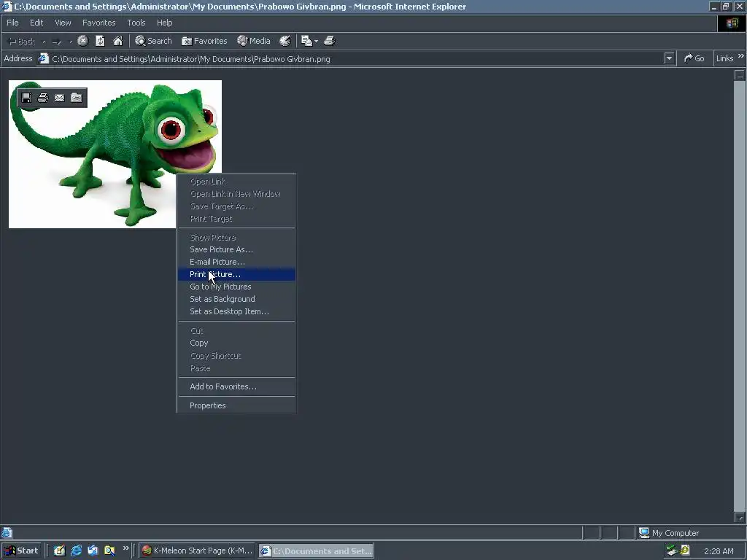
Task: Open the Favorites pane from toolbar
Action: click(x=204, y=41)
